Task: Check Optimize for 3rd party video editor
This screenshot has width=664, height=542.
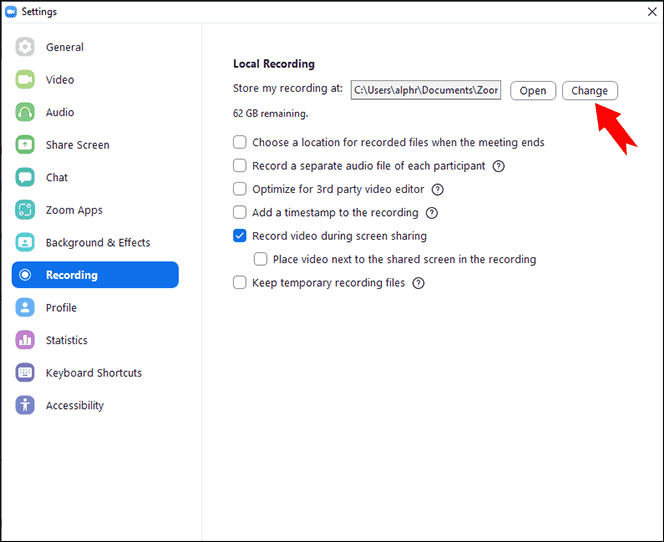Action: pyautogui.click(x=240, y=189)
